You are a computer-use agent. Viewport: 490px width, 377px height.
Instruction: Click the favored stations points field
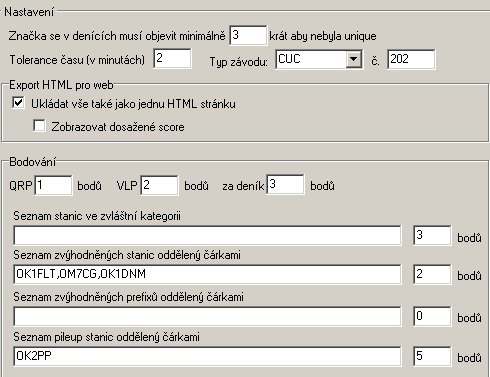[432, 274]
